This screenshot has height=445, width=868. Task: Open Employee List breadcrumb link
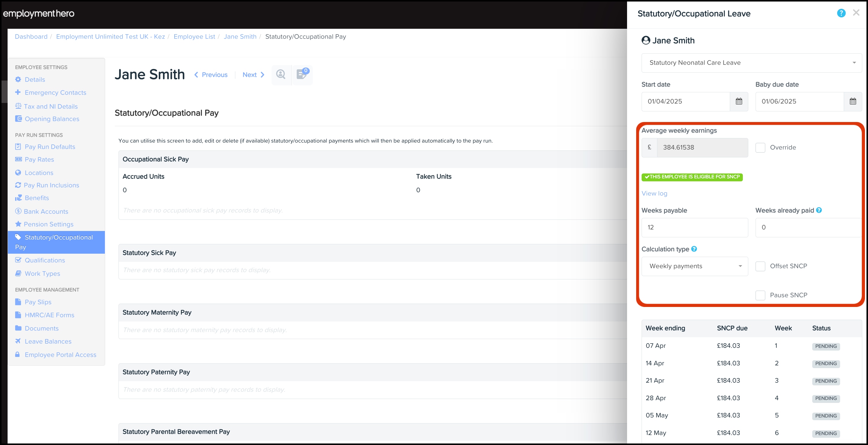click(194, 36)
